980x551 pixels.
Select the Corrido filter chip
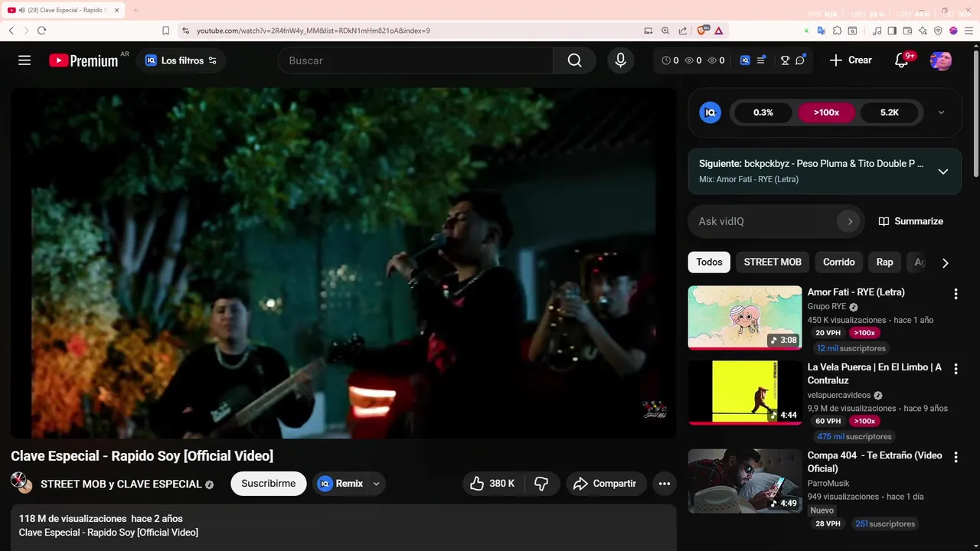[x=839, y=262]
